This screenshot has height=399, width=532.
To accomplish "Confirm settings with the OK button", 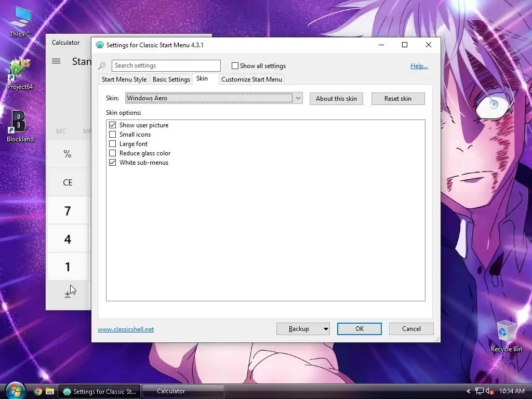I will click(360, 329).
